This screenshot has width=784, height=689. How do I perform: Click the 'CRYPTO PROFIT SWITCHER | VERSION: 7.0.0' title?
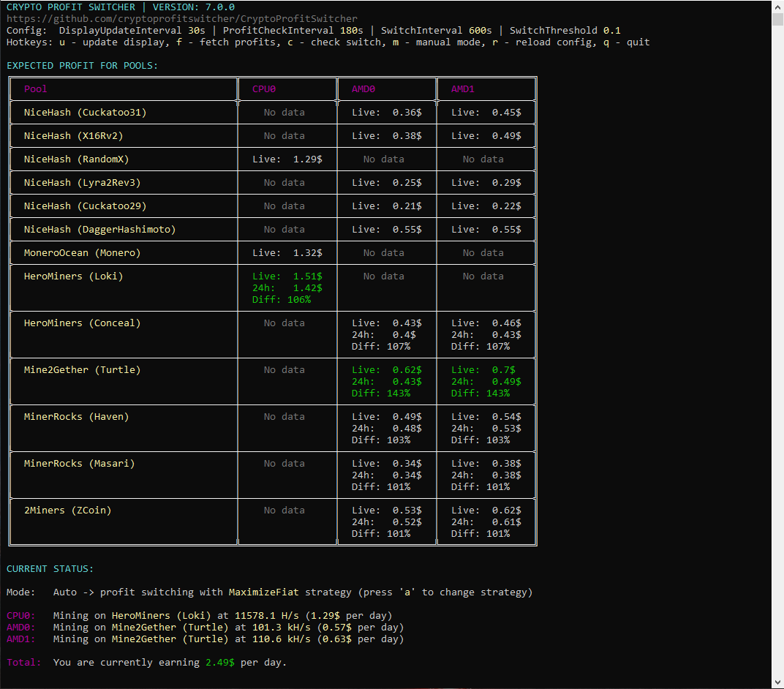[x=121, y=7]
